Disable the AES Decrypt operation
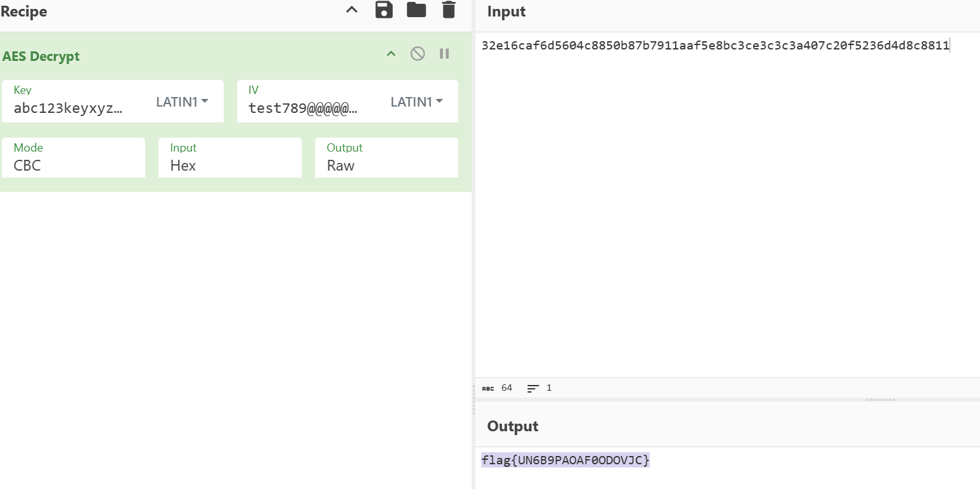980x489 pixels. (x=418, y=53)
